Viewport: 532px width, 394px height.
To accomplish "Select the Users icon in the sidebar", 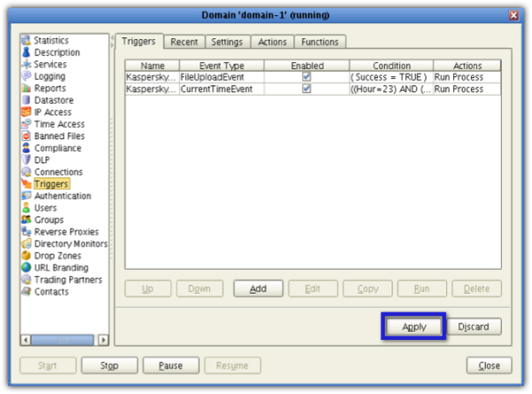I will point(27,208).
